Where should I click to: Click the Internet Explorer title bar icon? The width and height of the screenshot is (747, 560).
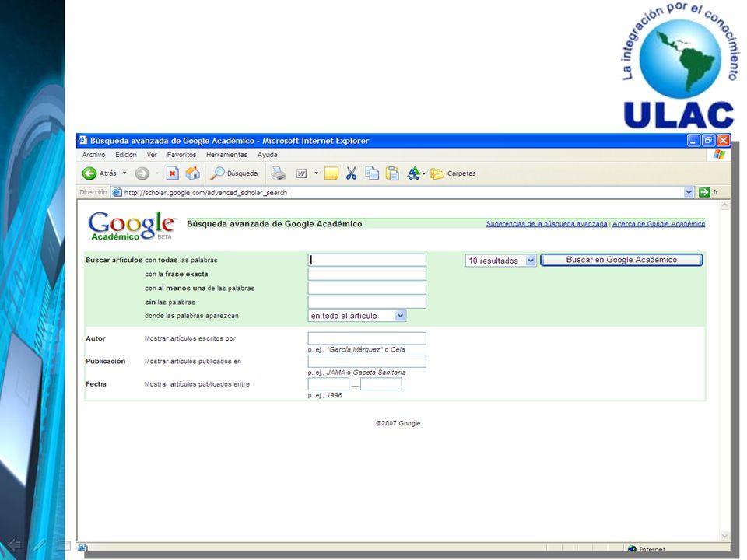pyautogui.click(x=83, y=140)
